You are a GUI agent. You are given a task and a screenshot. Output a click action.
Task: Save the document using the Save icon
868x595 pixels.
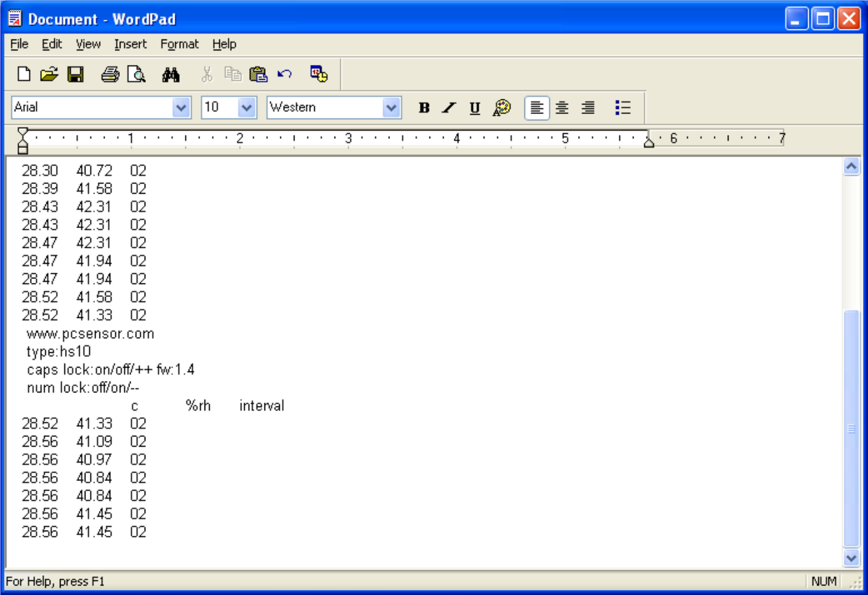[76, 74]
